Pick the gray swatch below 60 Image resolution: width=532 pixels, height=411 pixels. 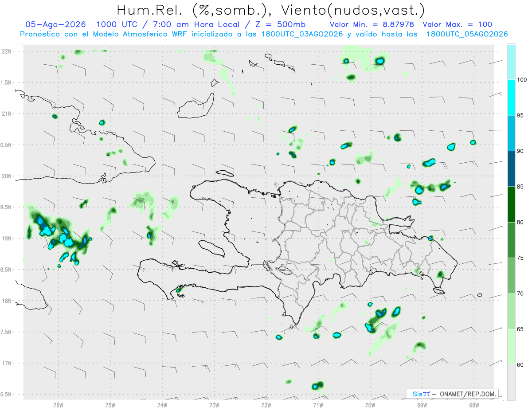(x=511, y=383)
